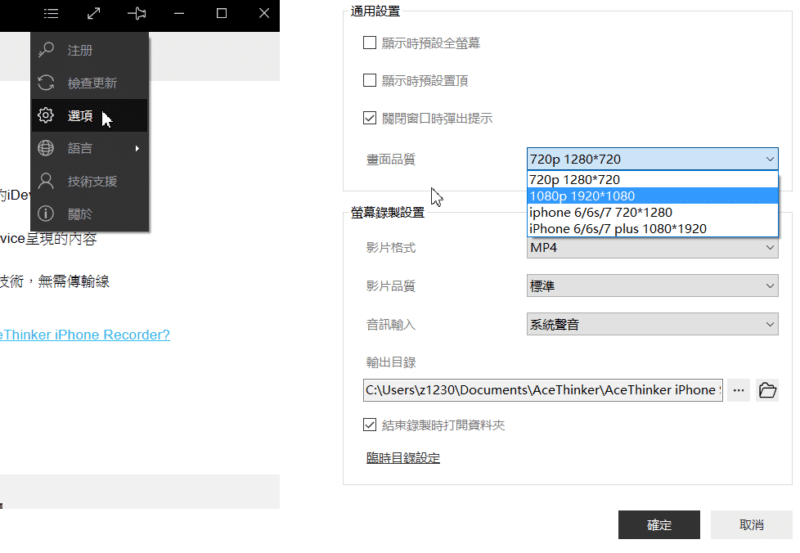Untick 結束錄製時打開資料夾 checkbox
Image resolution: width=800 pixels, height=553 pixels.
coord(369,424)
